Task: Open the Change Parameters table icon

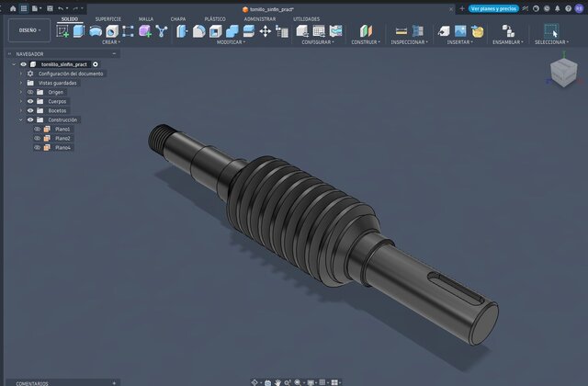Action: (x=282, y=31)
